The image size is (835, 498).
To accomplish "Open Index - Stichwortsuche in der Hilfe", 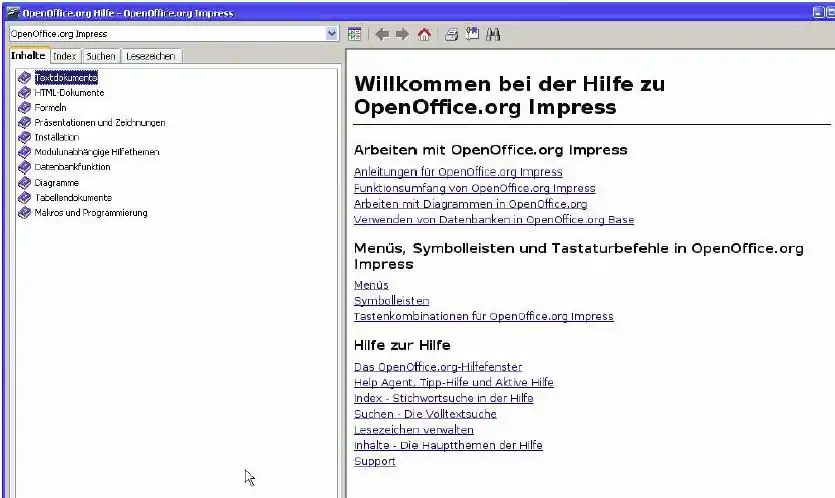I will click(x=444, y=398).
